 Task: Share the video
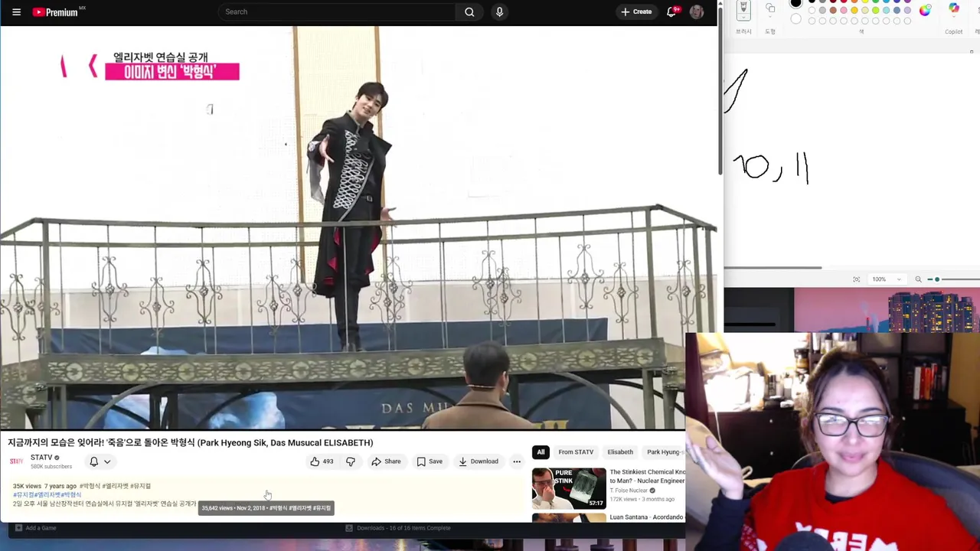pos(386,461)
